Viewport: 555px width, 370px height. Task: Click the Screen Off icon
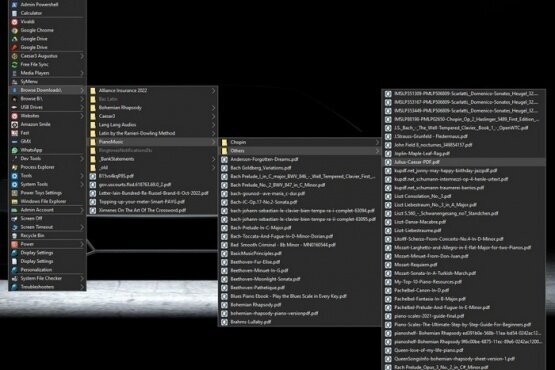click(15, 218)
